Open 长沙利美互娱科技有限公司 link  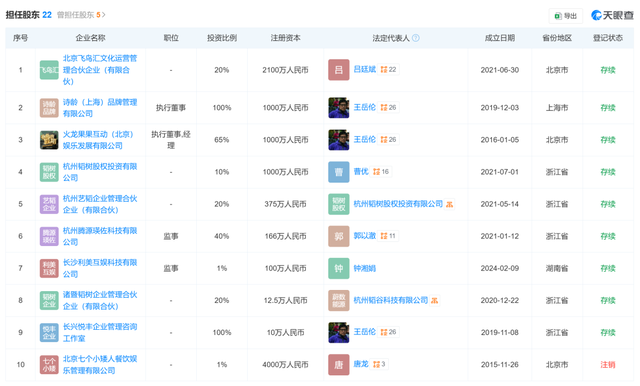[100, 268]
